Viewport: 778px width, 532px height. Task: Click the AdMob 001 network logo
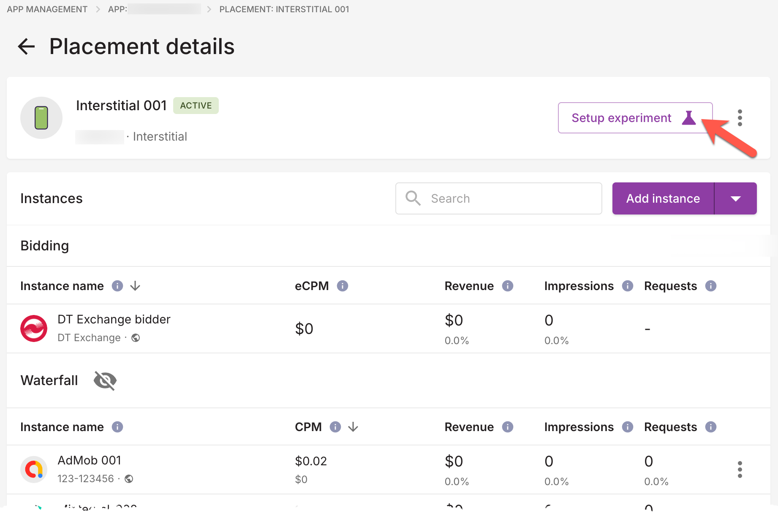[x=34, y=470]
